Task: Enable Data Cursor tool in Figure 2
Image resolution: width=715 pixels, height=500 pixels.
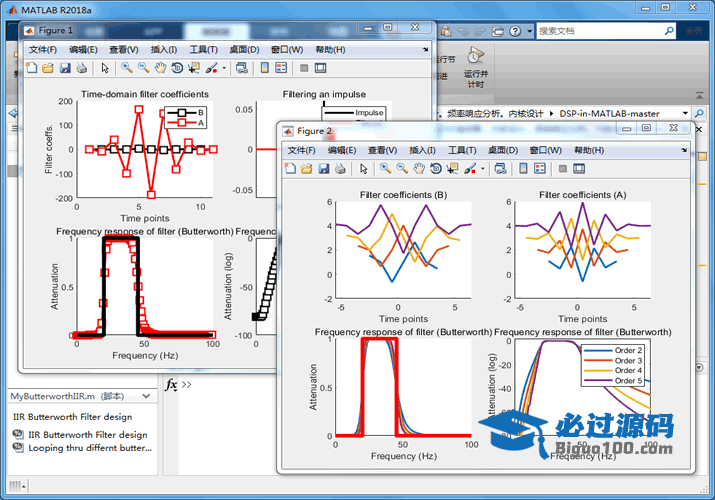Action: (x=452, y=169)
